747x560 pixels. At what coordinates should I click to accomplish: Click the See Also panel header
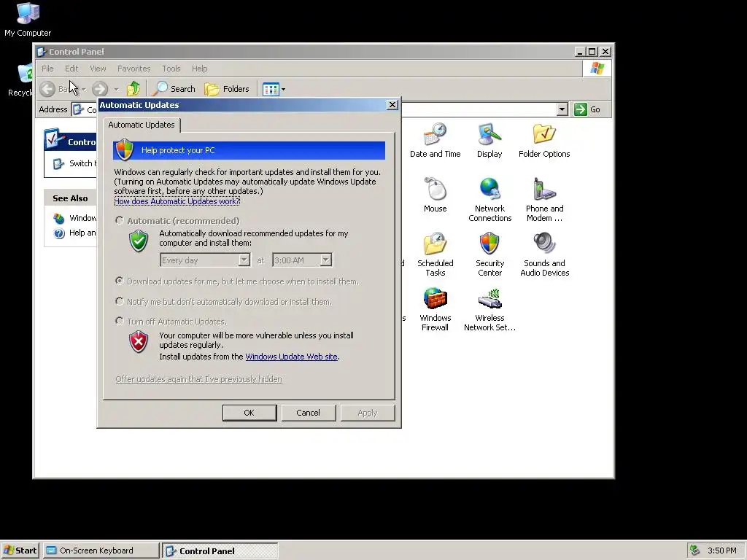tap(70, 198)
